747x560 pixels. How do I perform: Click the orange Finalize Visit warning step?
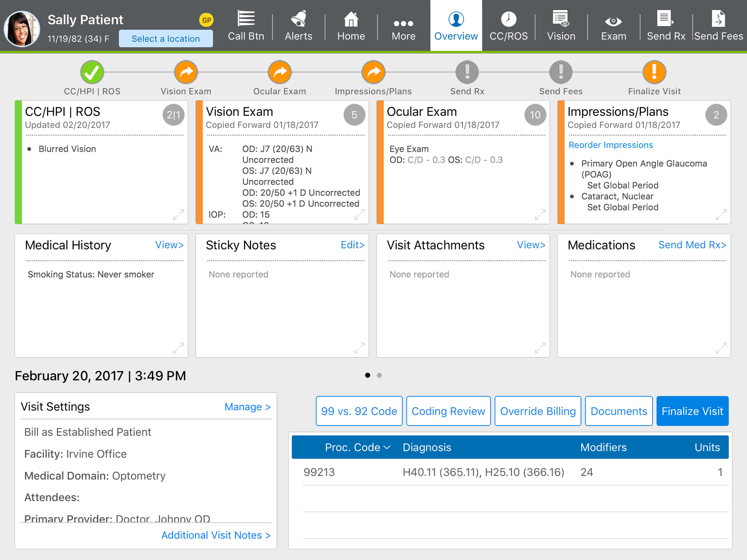click(x=654, y=72)
